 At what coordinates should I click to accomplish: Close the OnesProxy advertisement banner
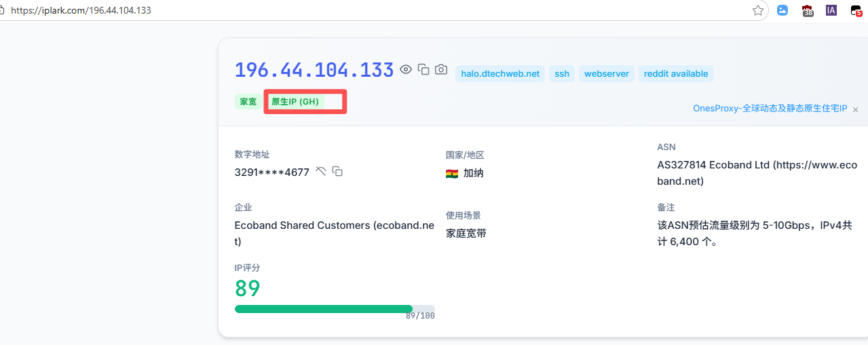(855, 109)
